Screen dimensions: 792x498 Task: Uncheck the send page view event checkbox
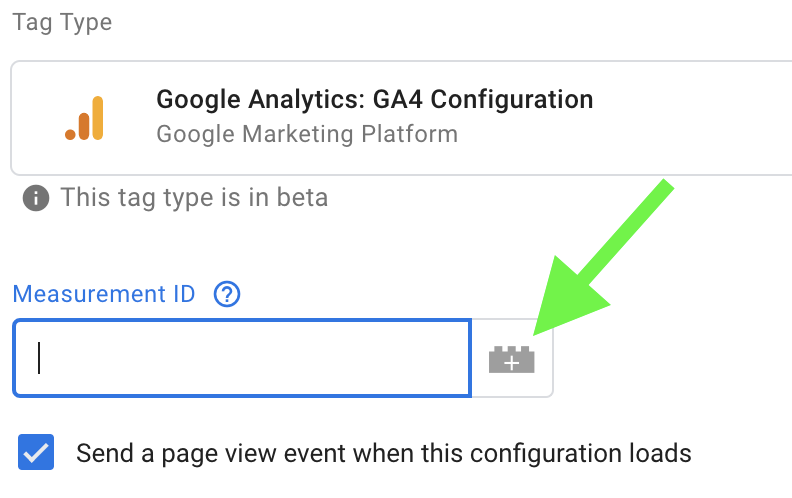coord(36,453)
